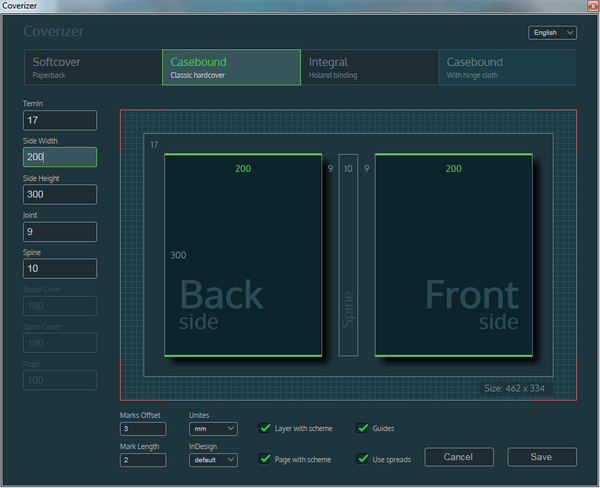Click the green 200 on Back side
This screenshot has height=488, width=600.
click(x=243, y=169)
